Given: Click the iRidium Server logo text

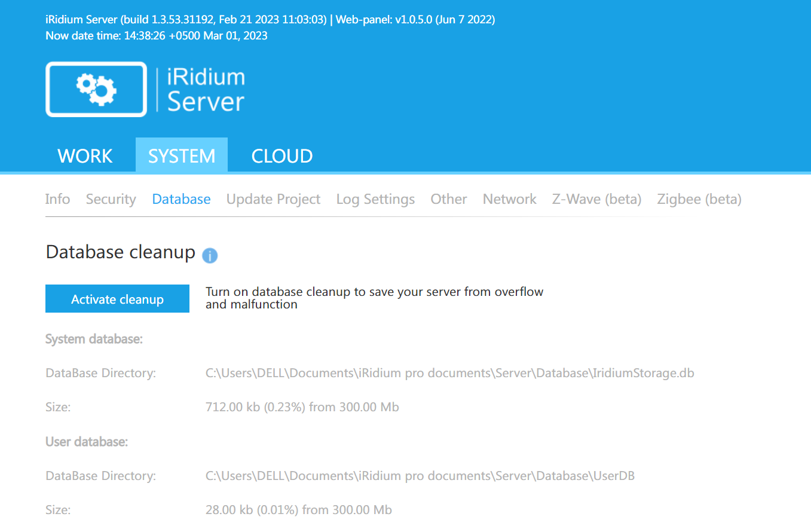Looking at the screenshot, I should 206,90.
